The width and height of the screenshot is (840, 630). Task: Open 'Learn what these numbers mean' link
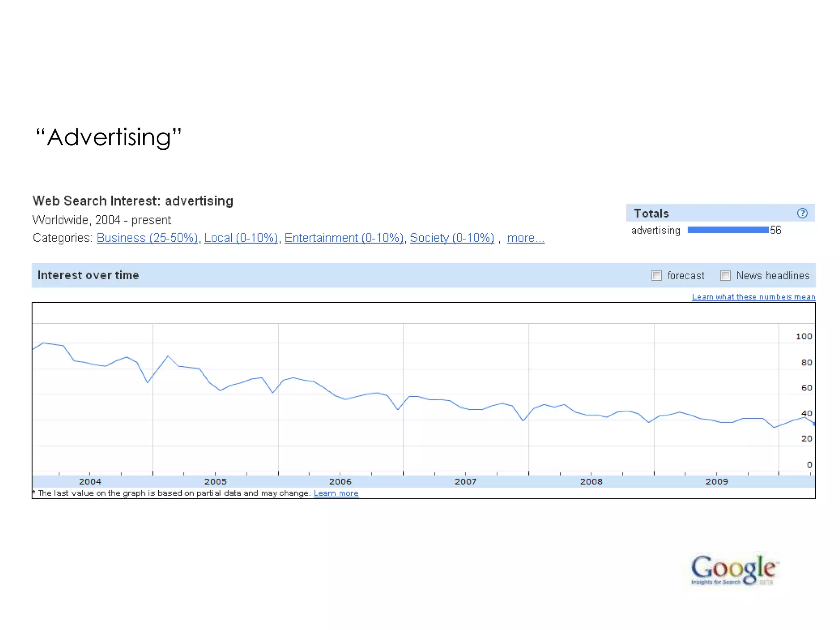[x=753, y=297]
